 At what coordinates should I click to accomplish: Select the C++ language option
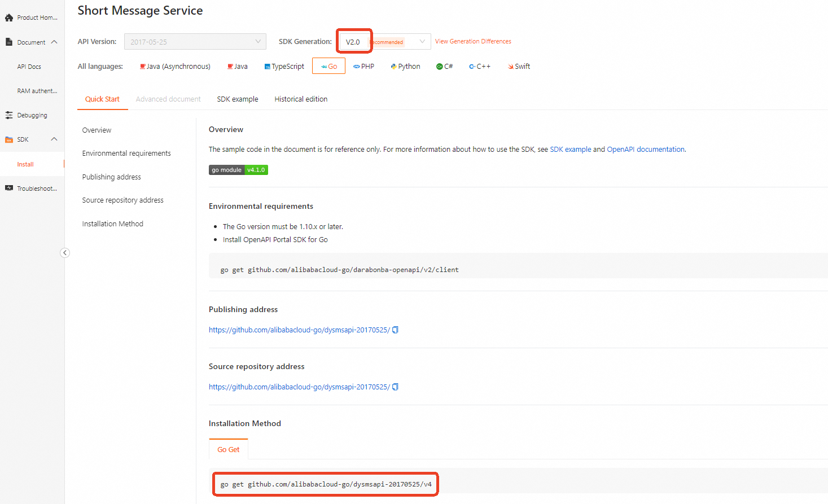click(480, 66)
